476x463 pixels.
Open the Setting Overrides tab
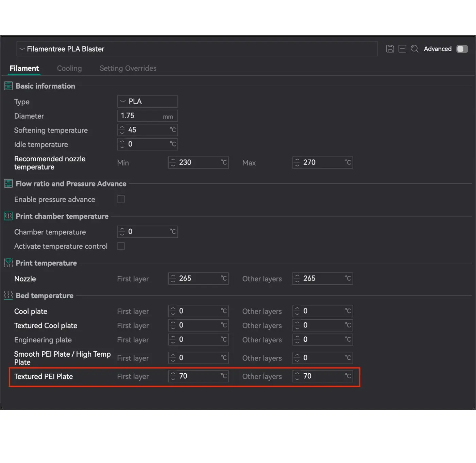click(x=128, y=68)
